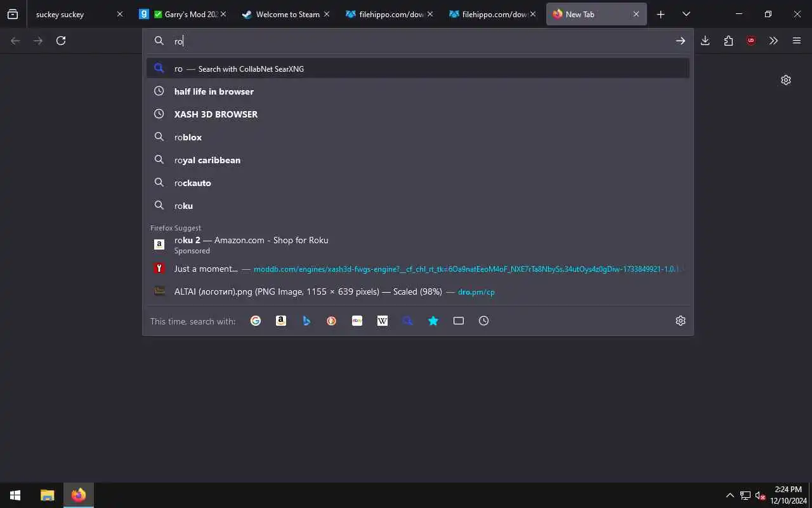The width and height of the screenshot is (812, 508).
Task: Close the New Tab tab
Action: click(x=636, y=14)
